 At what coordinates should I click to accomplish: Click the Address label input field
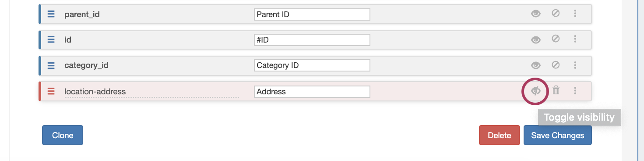point(312,92)
